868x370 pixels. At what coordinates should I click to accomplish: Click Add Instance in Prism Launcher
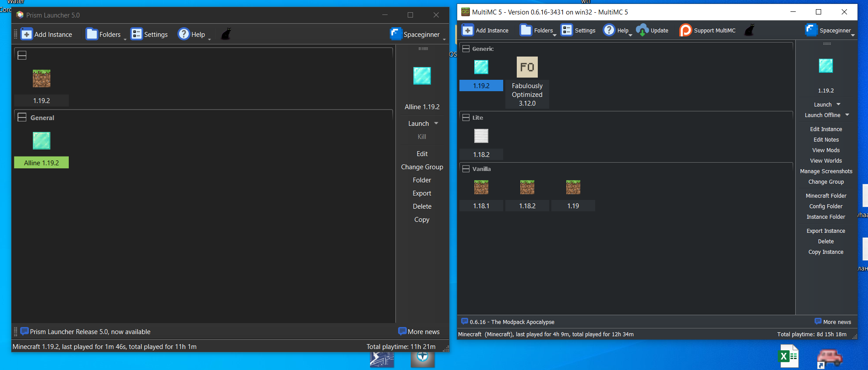(x=46, y=34)
